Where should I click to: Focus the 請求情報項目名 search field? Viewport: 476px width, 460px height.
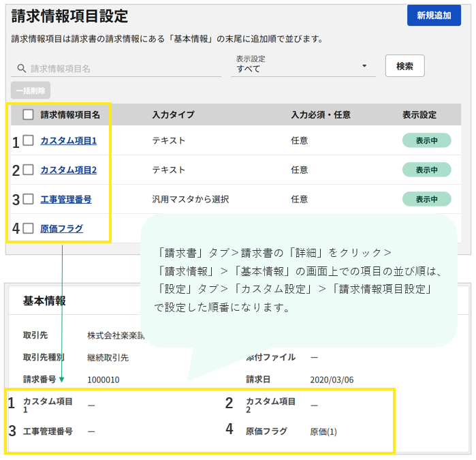[x=116, y=69]
